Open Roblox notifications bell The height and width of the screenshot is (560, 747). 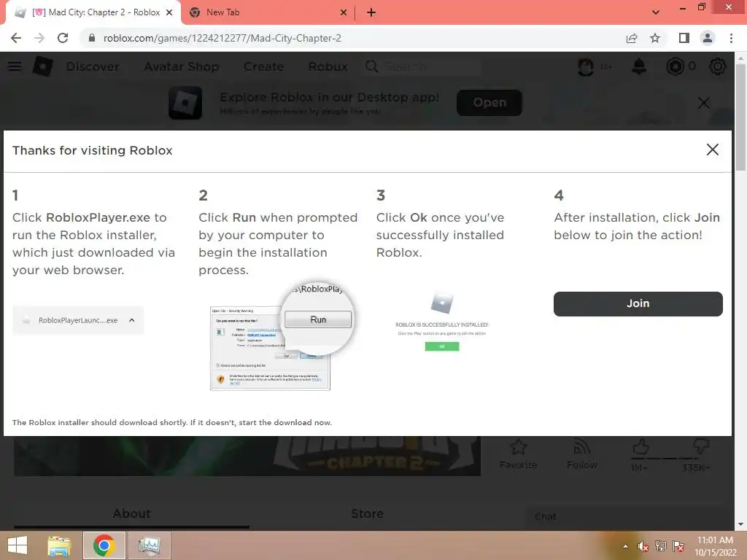click(639, 66)
